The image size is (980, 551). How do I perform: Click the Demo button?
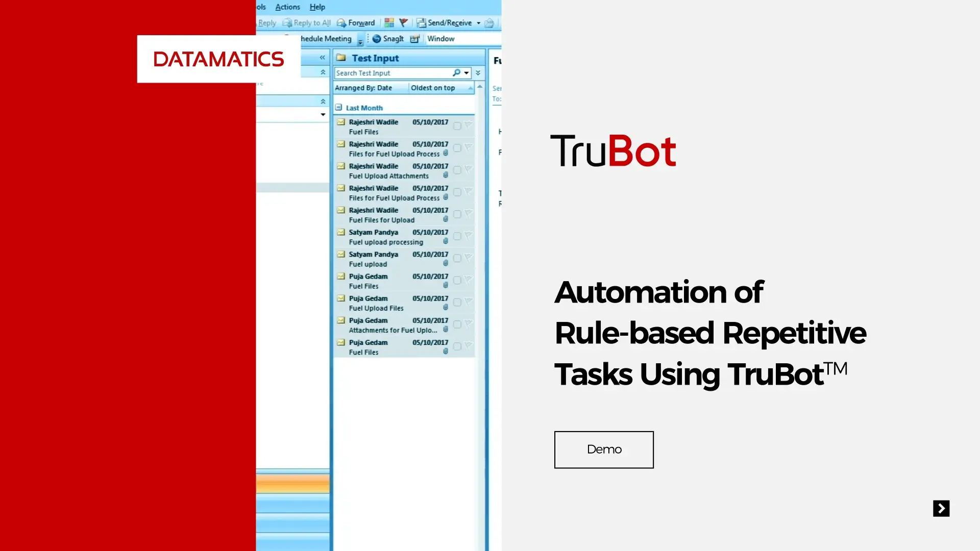click(604, 449)
